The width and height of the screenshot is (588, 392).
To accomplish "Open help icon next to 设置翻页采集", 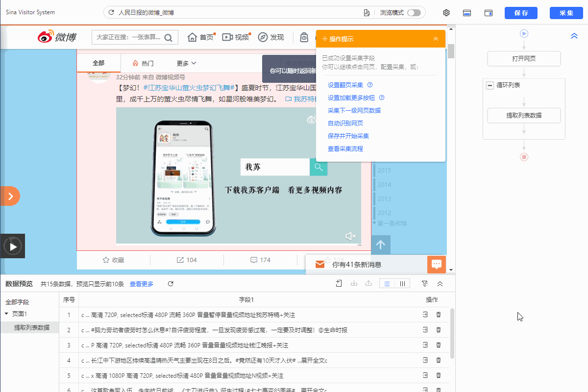I will click(x=370, y=85).
